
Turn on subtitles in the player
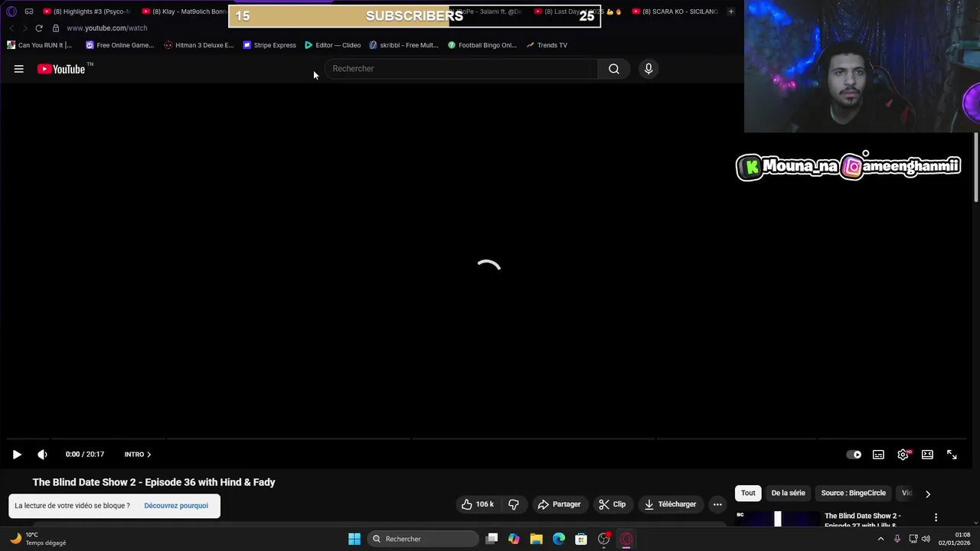click(x=878, y=455)
